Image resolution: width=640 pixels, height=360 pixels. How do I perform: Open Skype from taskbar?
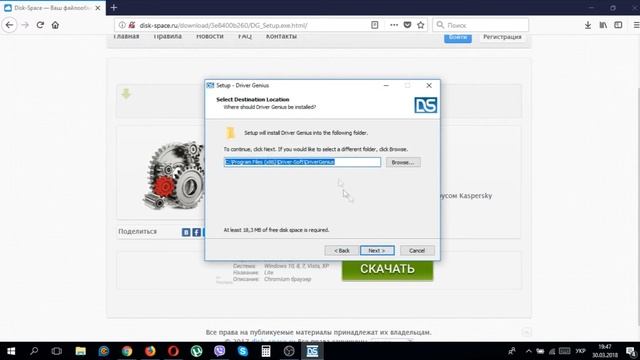click(243, 351)
